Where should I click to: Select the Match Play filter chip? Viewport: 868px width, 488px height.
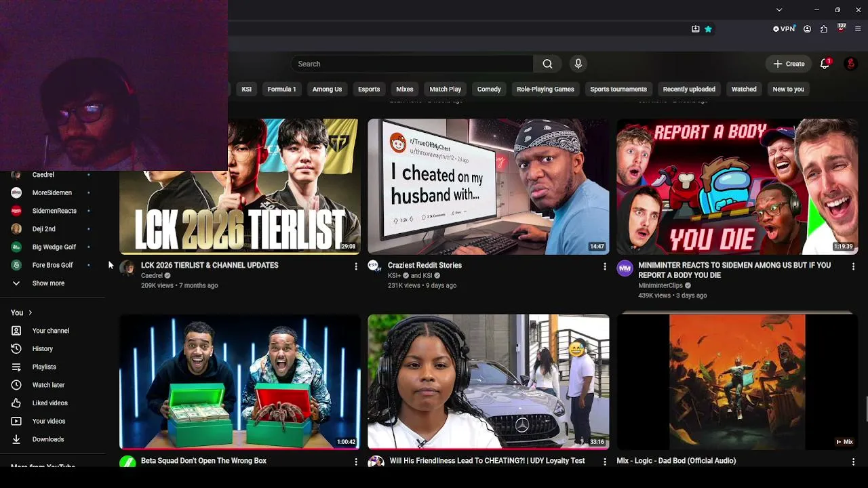[446, 89]
